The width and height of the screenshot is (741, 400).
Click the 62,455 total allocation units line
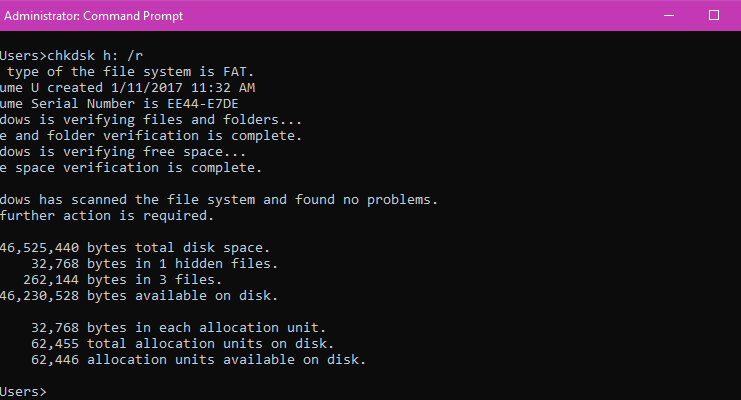coord(182,344)
